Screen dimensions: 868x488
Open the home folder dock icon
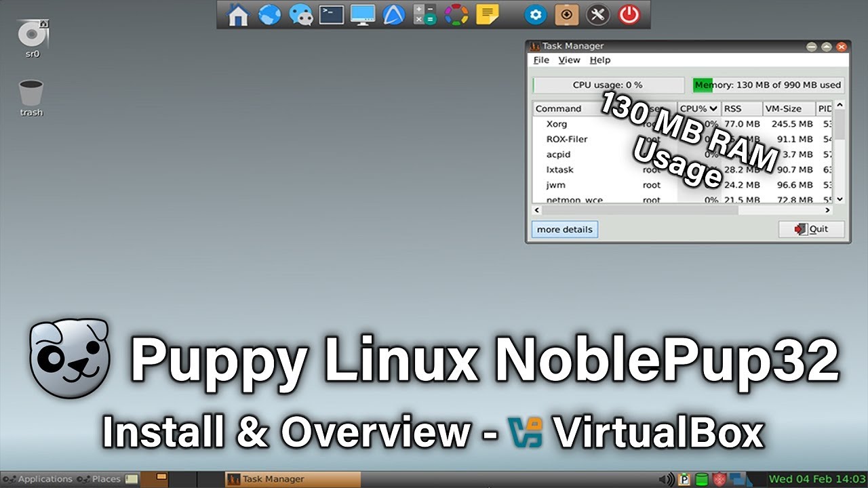point(237,14)
